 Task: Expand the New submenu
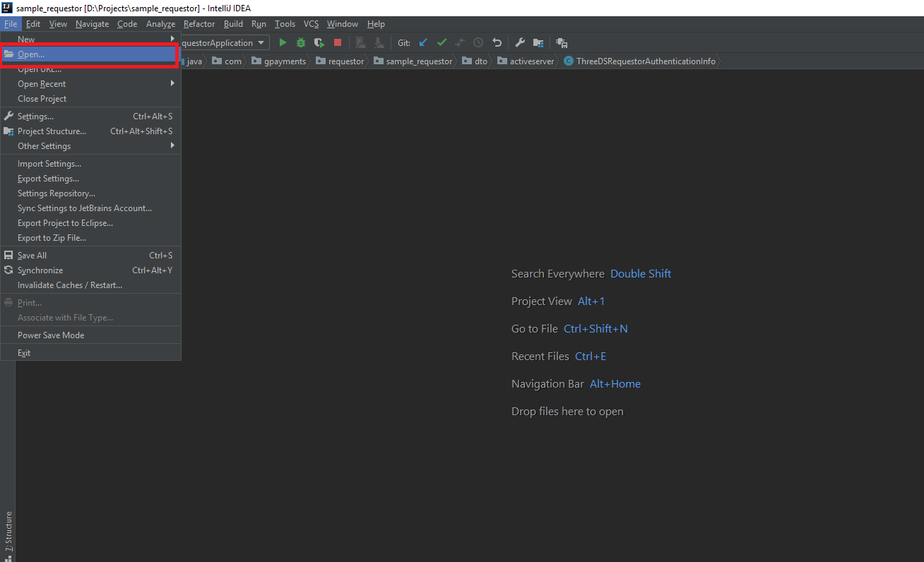[x=90, y=40]
